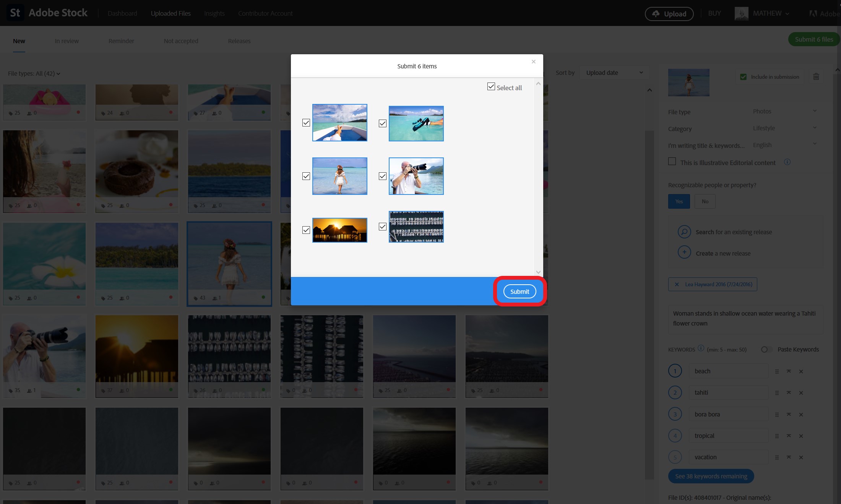Delete the vacation keyword
The width and height of the screenshot is (841, 504).
pyautogui.click(x=801, y=457)
